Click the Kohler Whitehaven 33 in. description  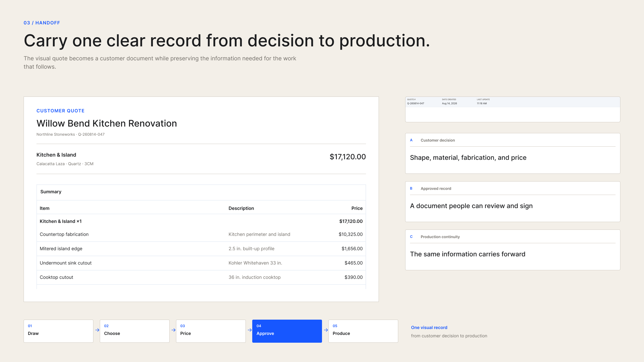pyautogui.click(x=255, y=263)
